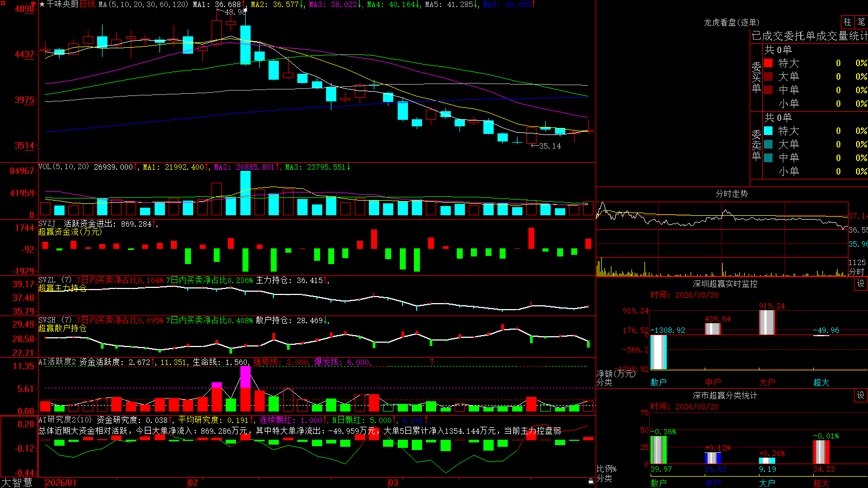Screen dimensions: 868x488
Task: Click the 03 month marker on the time axis
Action: [393, 483]
